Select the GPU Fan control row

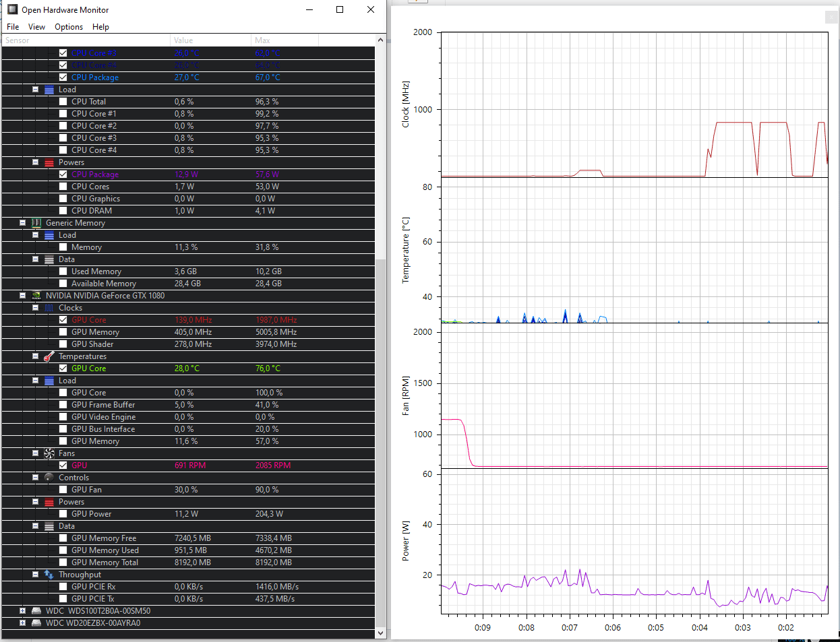tap(188, 490)
